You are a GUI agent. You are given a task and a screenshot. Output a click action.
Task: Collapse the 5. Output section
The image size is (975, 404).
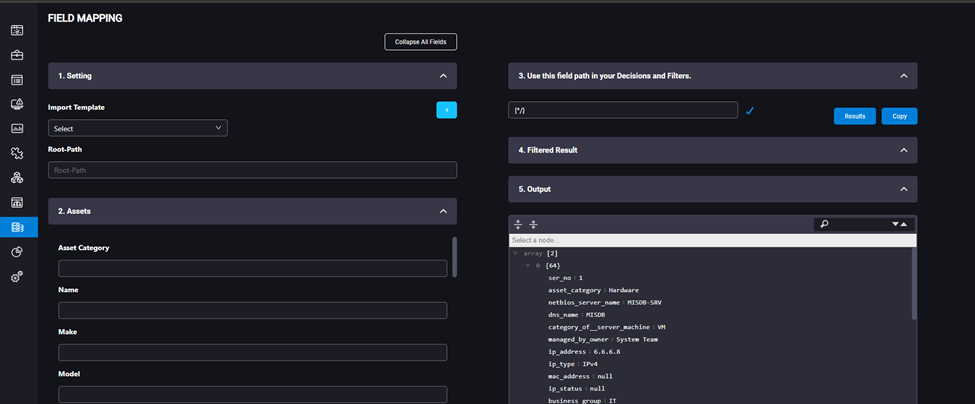click(903, 189)
